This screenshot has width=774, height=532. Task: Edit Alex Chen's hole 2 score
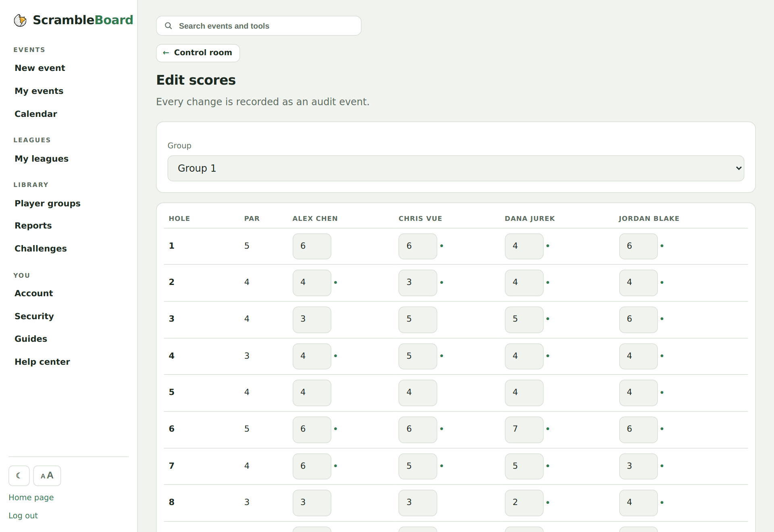point(312,283)
